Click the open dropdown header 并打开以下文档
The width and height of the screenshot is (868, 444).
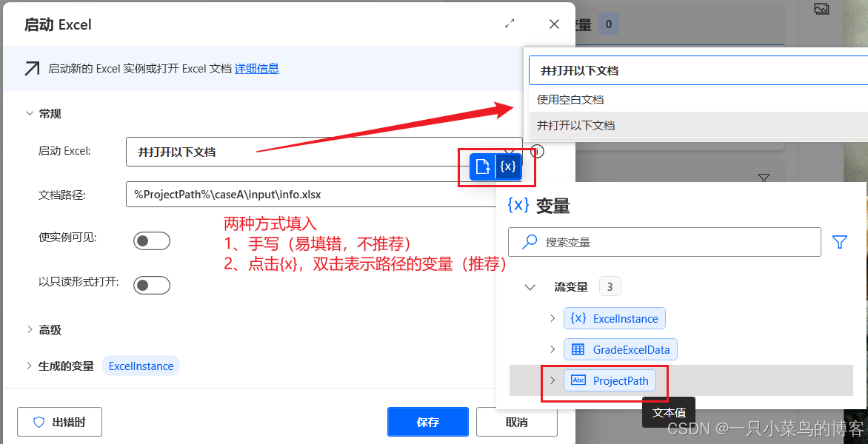click(698, 70)
